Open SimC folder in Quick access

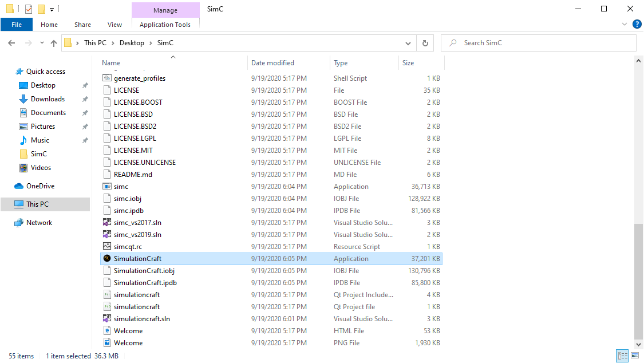[x=38, y=154]
